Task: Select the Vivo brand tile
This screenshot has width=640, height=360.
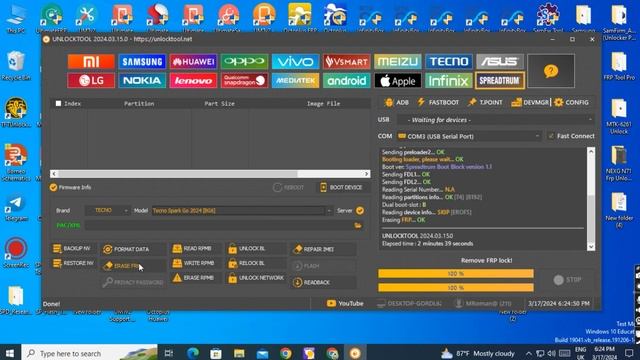Action: [x=296, y=62]
